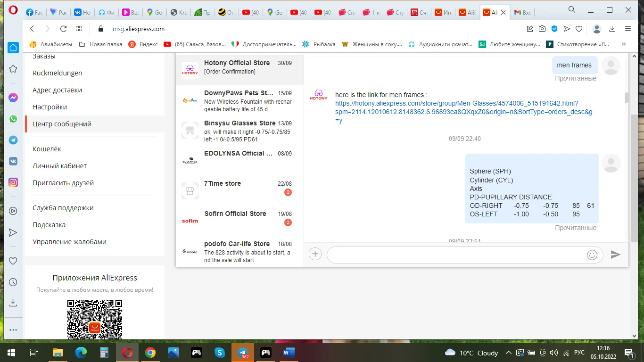Image resolution: width=644 pixels, height=362 pixels.
Task: Show hidden bookmarks with the overflow chevron
Action: pyautogui.click(x=624, y=44)
